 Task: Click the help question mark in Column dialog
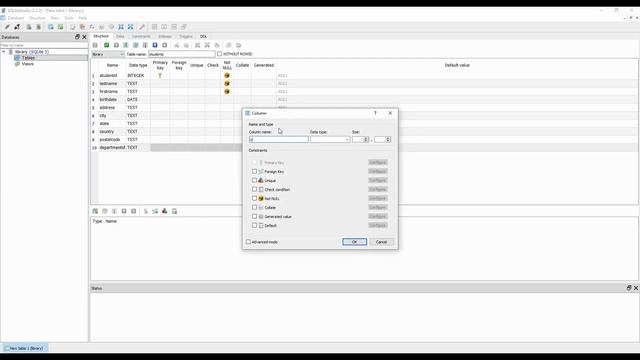pos(375,113)
